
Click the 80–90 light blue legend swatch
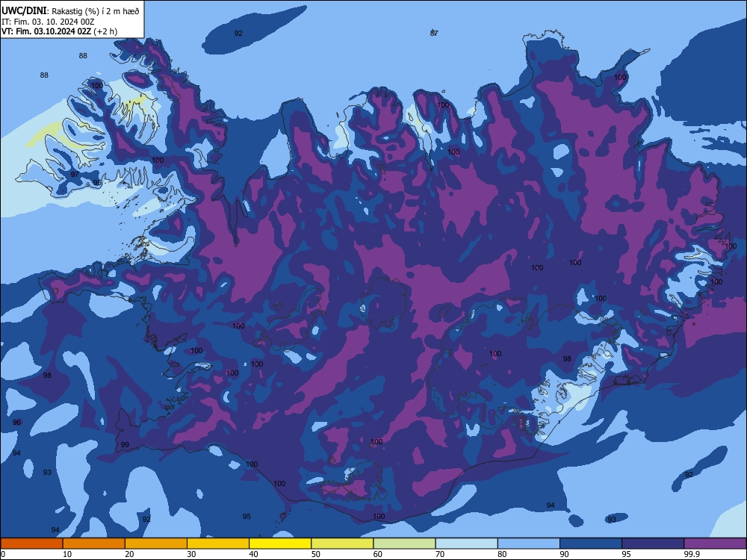coord(529,544)
